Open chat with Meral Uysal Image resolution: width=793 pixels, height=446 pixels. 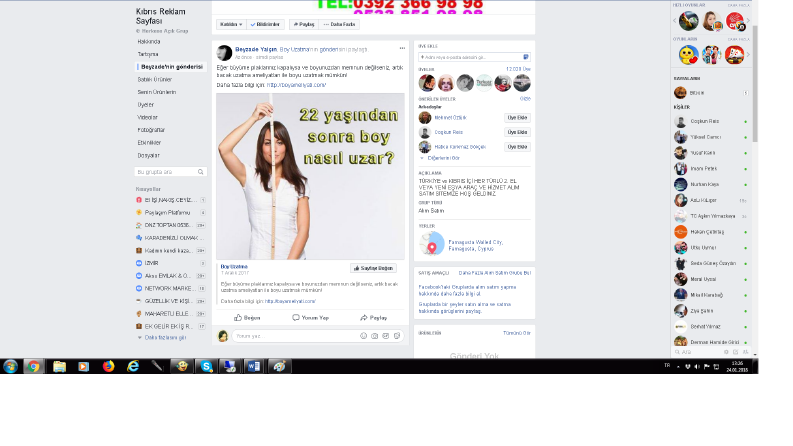[x=711, y=279]
